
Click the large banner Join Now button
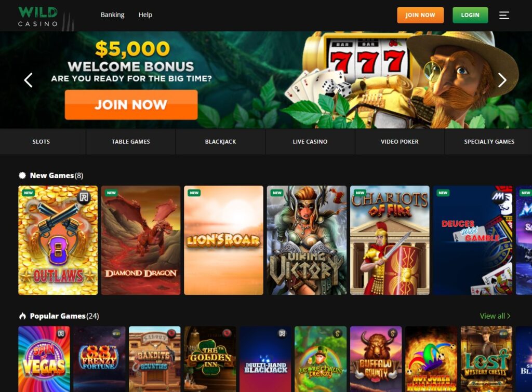131,105
